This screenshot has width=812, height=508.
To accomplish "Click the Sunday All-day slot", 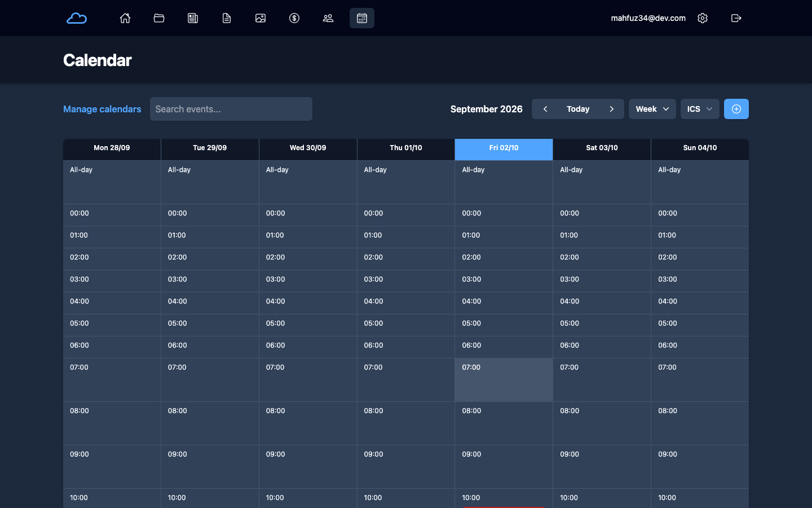I will [x=700, y=182].
